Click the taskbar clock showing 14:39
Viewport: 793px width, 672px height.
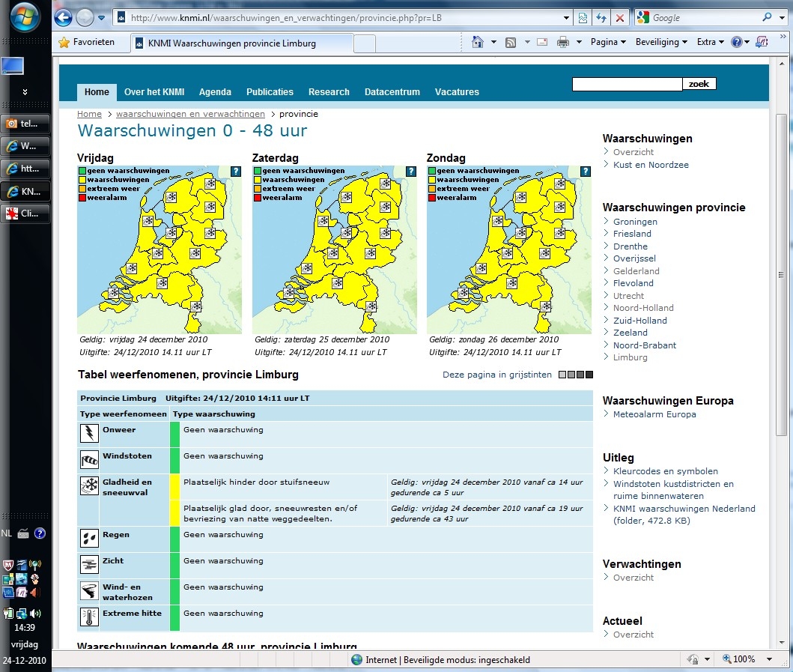pos(24,628)
